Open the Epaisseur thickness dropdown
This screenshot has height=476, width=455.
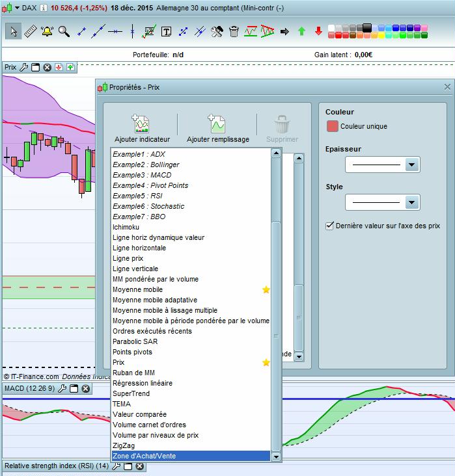tap(412, 165)
